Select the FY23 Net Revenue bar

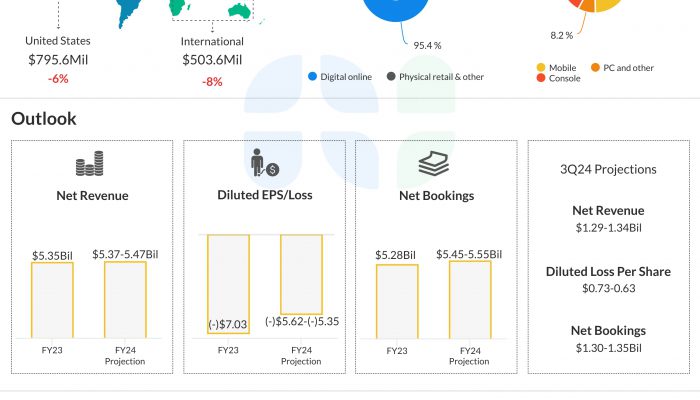click(52, 301)
